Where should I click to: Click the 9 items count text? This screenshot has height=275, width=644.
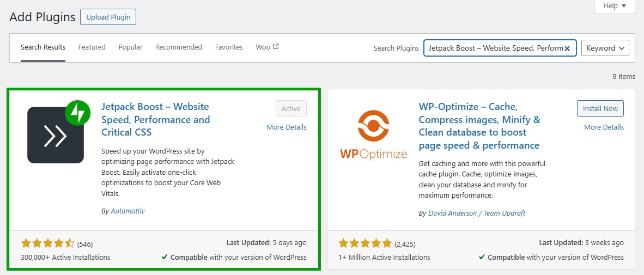623,76
